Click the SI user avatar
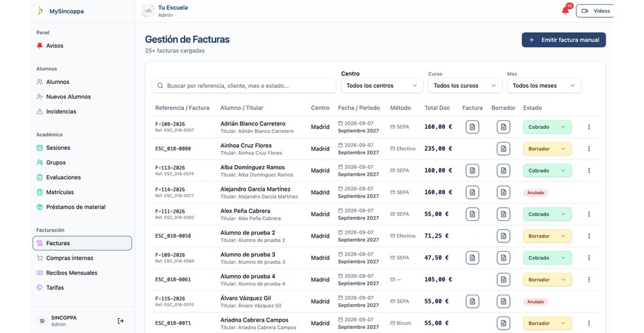Image resolution: width=644 pixels, height=333 pixels. coord(42,321)
